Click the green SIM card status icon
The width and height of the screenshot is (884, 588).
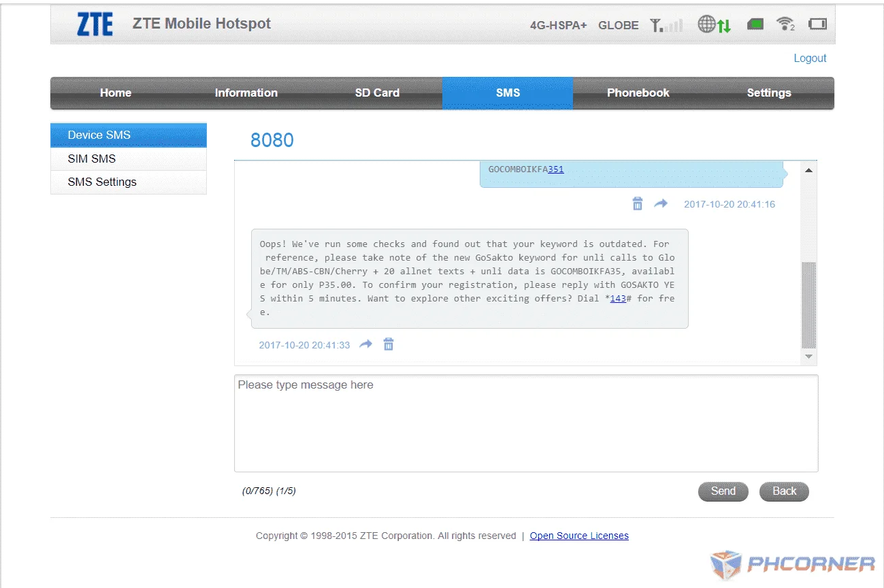tap(755, 24)
